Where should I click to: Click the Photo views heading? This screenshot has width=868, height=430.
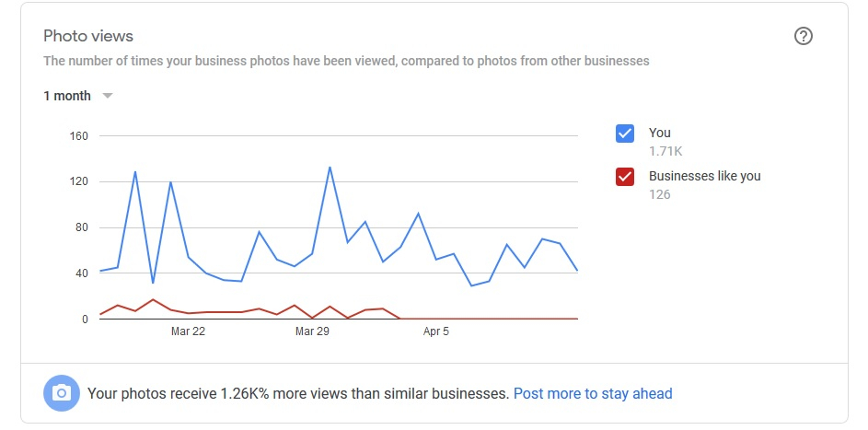pyautogui.click(x=88, y=36)
